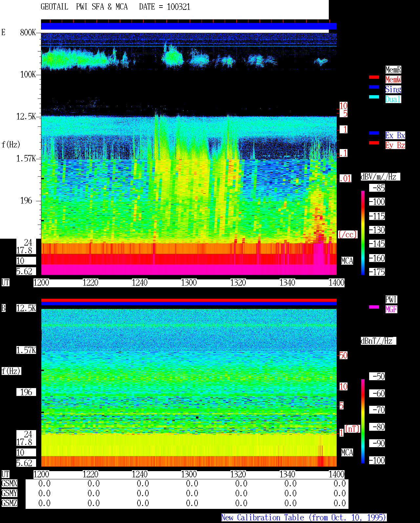Click the blue Sing legend swatch
This screenshot has width=420, height=523.
coord(374,87)
